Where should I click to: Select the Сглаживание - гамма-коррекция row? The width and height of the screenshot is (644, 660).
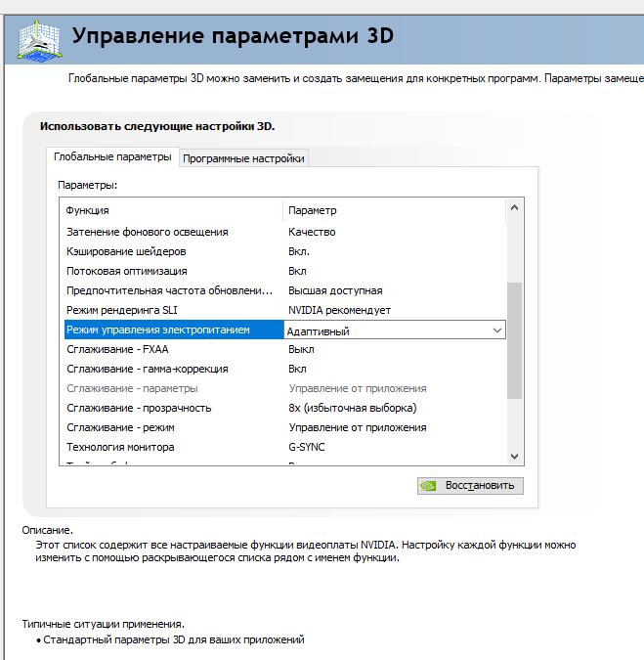[x=284, y=370]
